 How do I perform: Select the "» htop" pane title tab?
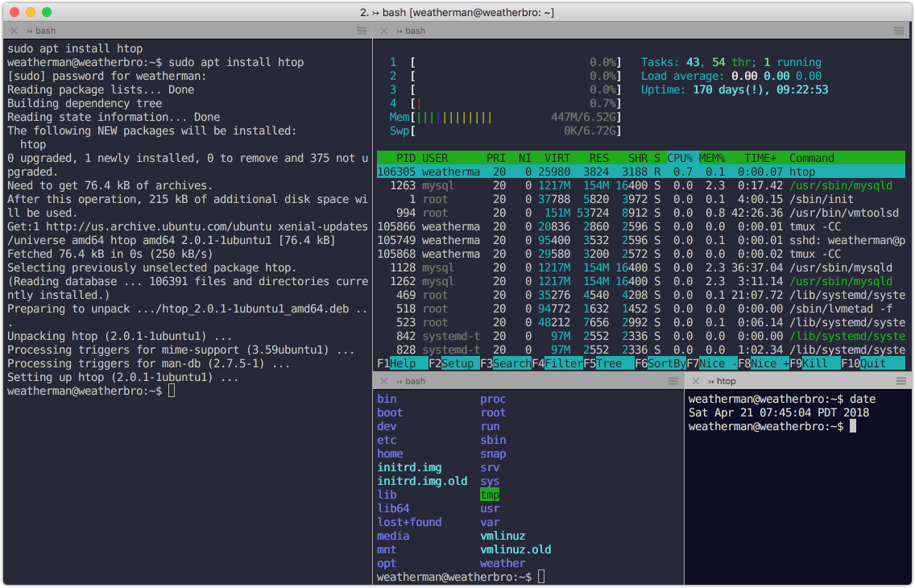(x=725, y=381)
